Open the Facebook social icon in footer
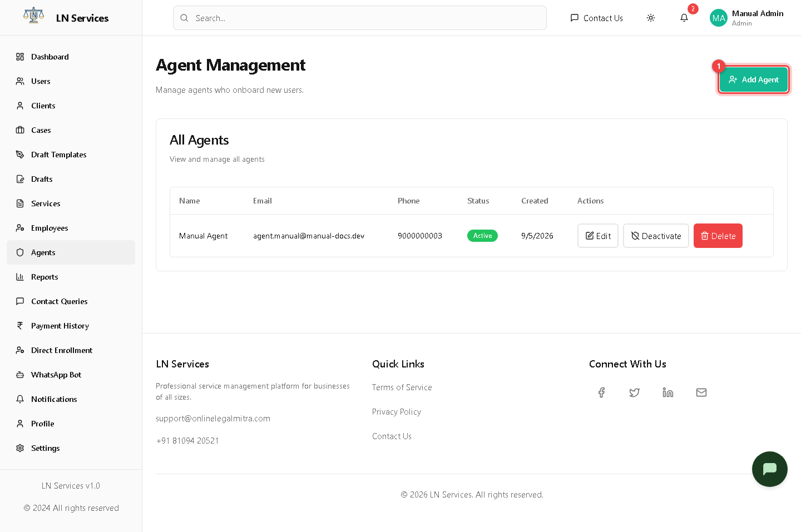The width and height of the screenshot is (801, 532). tap(601, 392)
